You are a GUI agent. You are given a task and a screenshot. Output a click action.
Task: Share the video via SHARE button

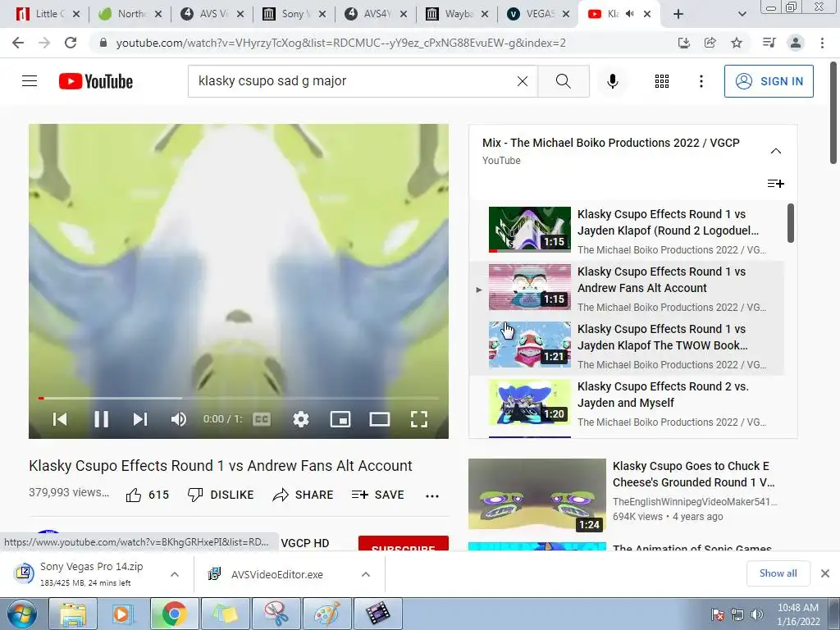click(x=303, y=495)
